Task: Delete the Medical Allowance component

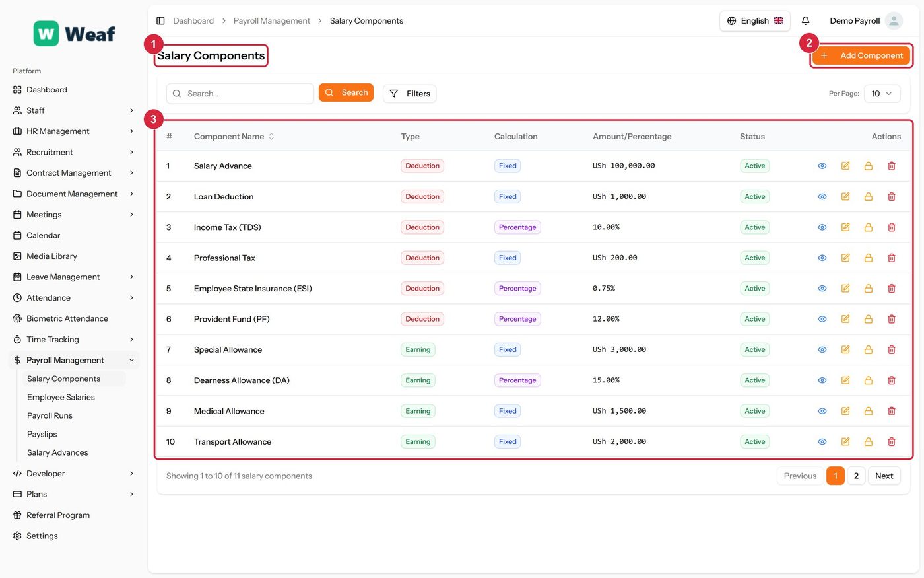Action: pos(892,411)
